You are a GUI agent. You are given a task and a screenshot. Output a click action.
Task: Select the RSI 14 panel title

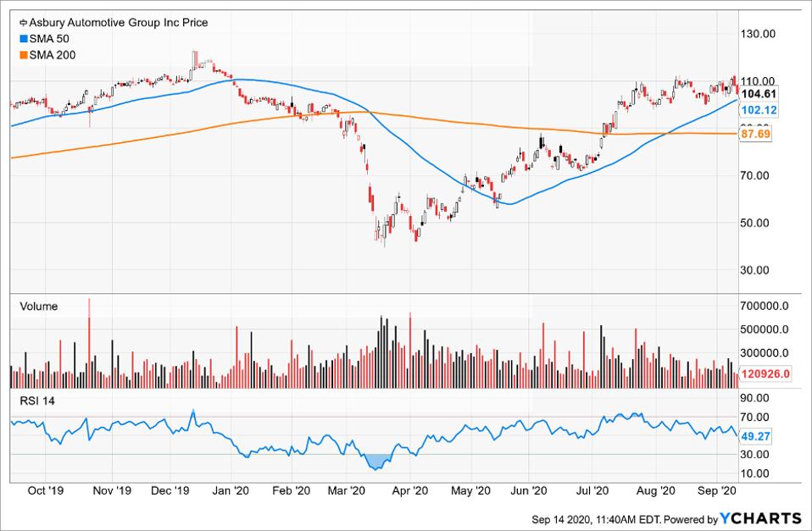click(x=37, y=401)
